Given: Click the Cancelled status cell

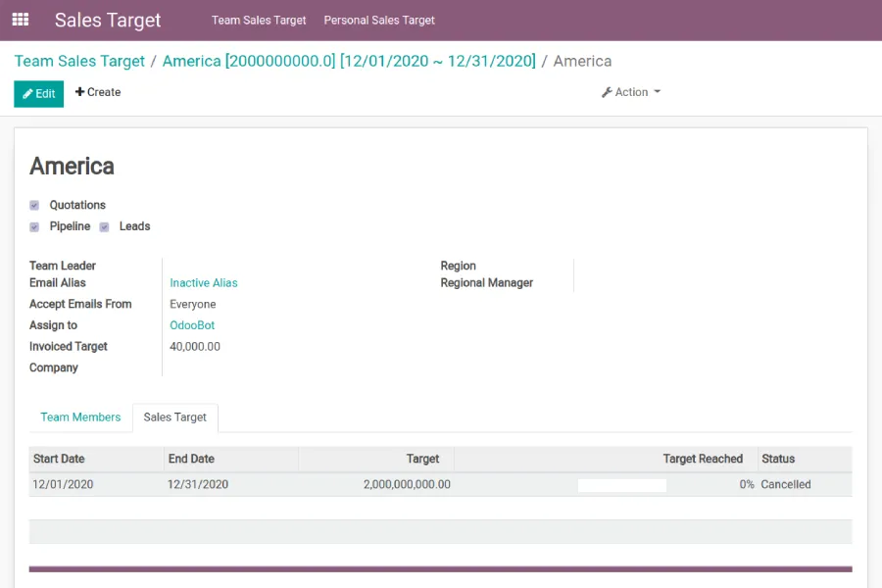Looking at the screenshot, I should tap(805, 484).
